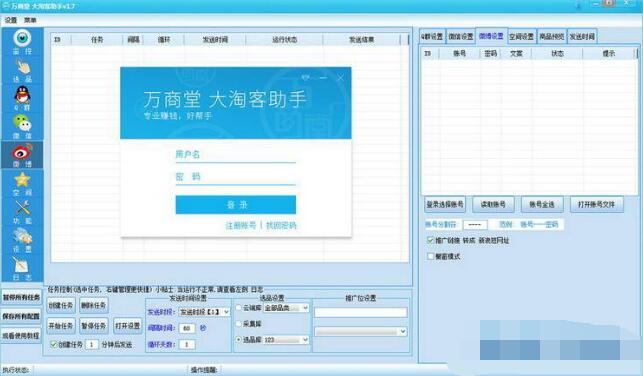Viewport: 643px width, 376px height.
Task: Open the 推广位设置 dropdown list
Action: 360,331
